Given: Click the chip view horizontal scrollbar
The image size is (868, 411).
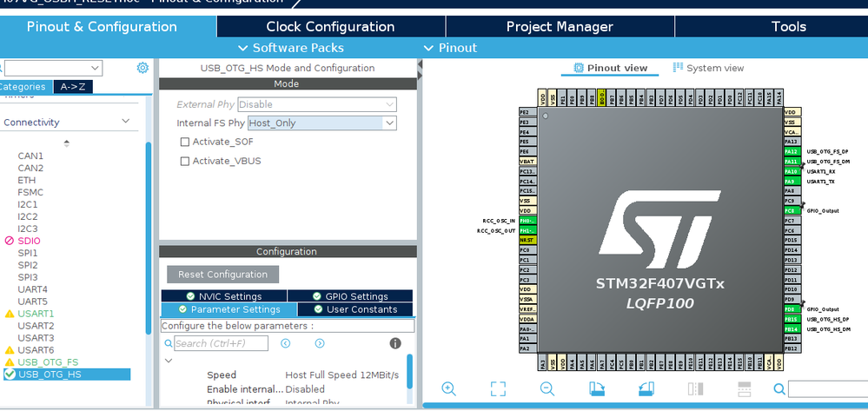Looking at the screenshot, I should [x=645, y=406].
